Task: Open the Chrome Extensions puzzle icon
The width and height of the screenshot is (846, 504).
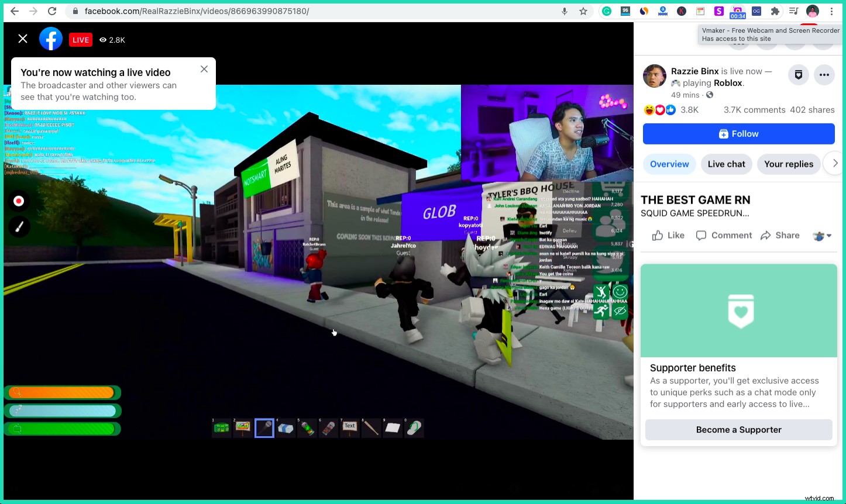Action: tap(775, 11)
